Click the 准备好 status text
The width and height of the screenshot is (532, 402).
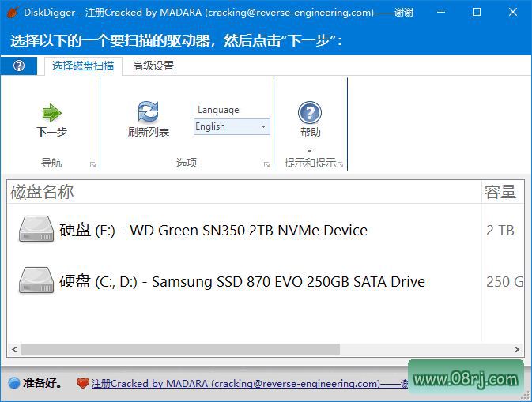(43, 383)
